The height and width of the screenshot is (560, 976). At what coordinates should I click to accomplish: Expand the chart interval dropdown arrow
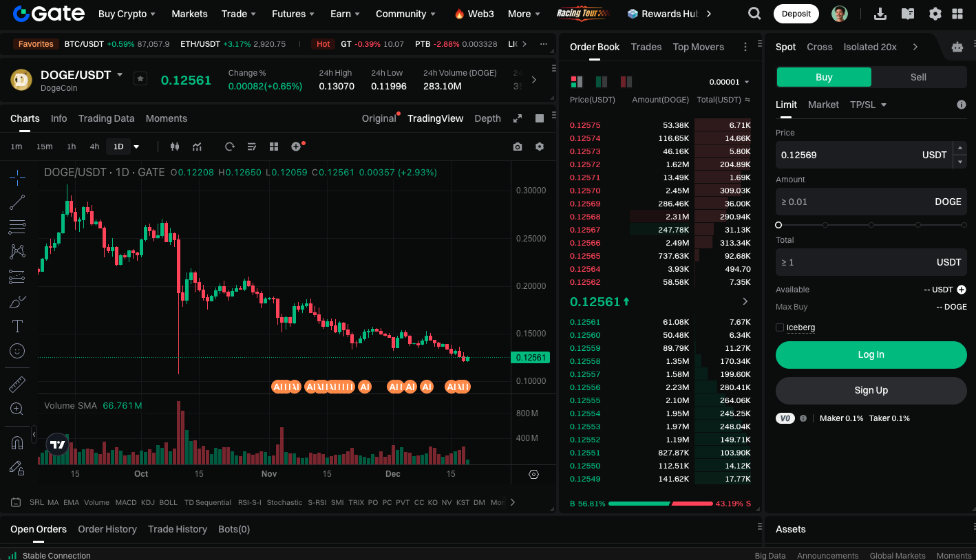pyautogui.click(x=136, y=147)
